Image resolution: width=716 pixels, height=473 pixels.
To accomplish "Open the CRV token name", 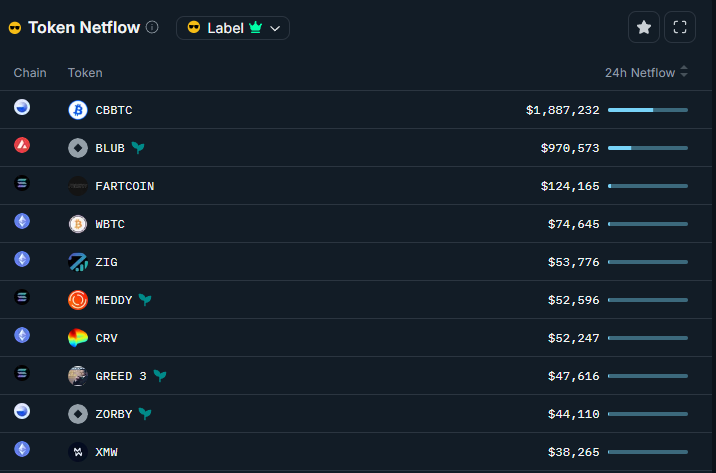I will pos(106,338).
